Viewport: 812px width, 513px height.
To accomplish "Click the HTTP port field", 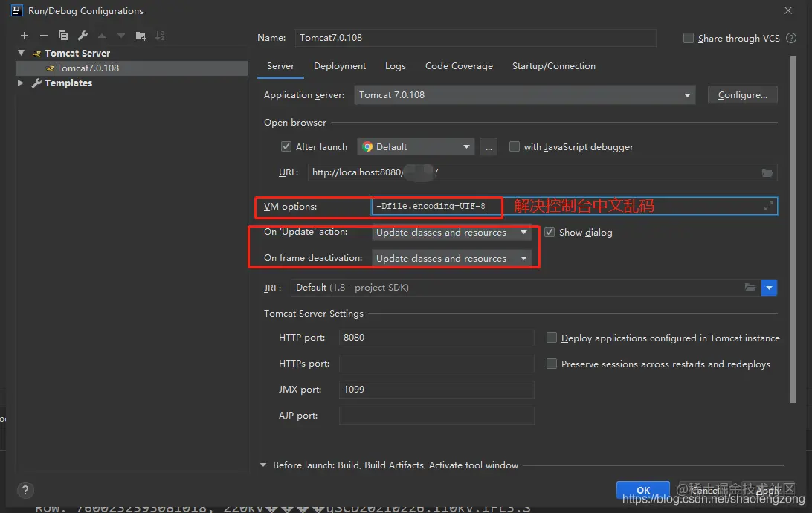I will point(436,338).
